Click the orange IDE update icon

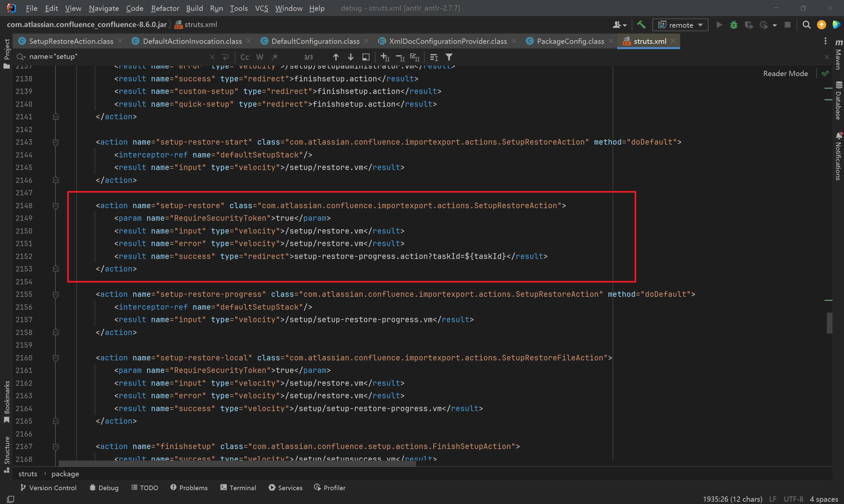pyautogui.click(x=822, y=25)
